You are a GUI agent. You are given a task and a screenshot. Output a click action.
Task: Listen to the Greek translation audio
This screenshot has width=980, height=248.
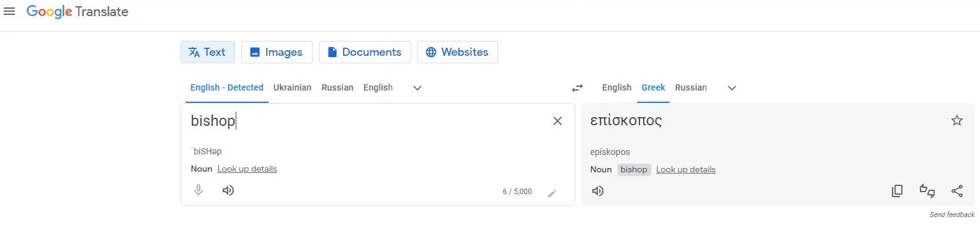click(598, 191)
